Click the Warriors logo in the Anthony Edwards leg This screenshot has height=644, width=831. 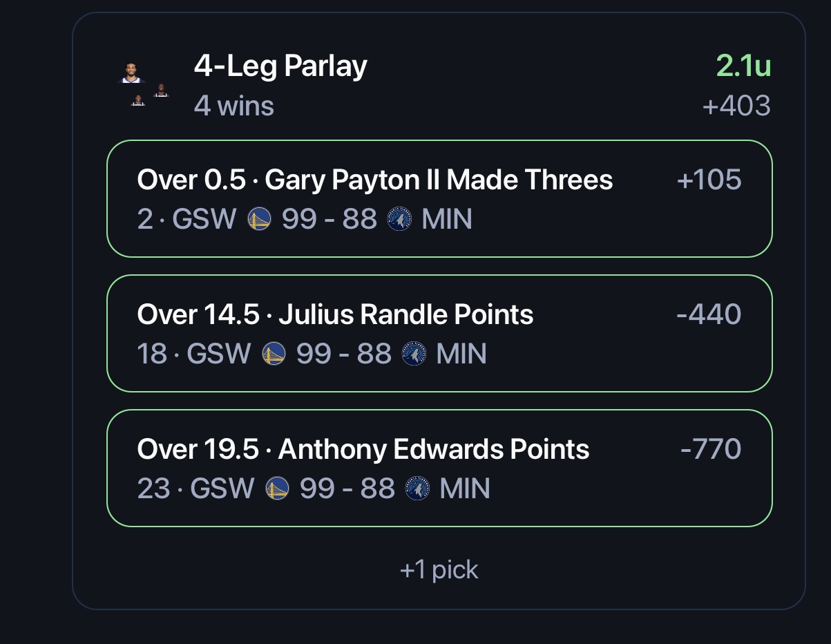coord(277,489)
